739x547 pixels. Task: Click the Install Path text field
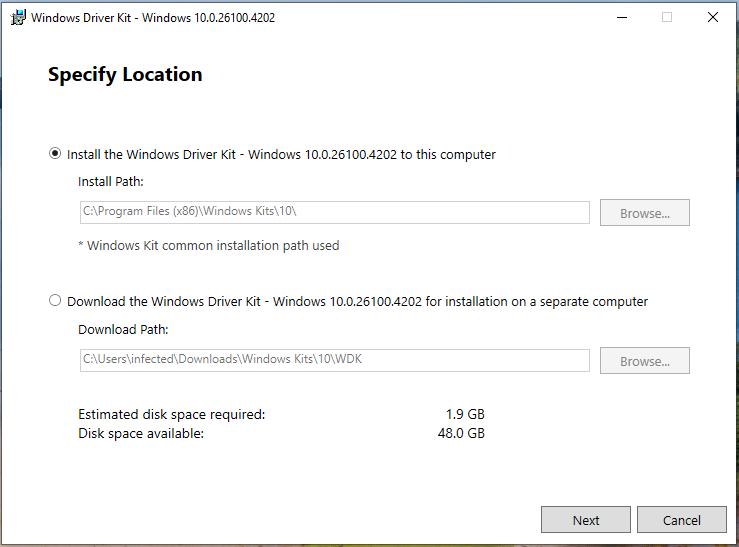click(x=335, y=212)
